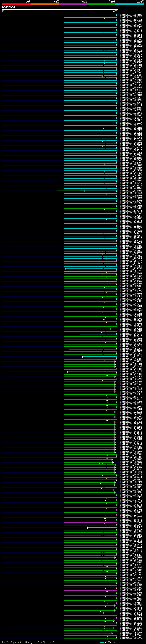Select label UniRef100_A5C0Z3
Screen dimensions: 146x644
click(x=131, y=47)
